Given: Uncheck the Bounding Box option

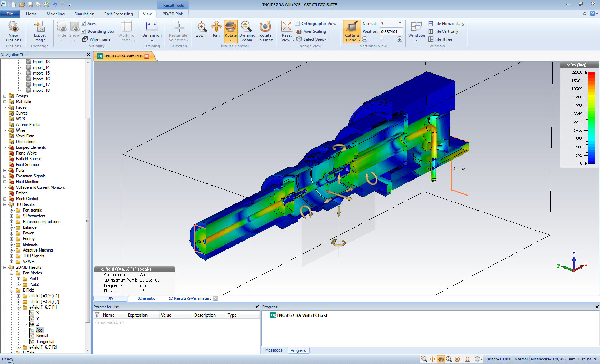Looking at the screenshot, I should [84, 31].
